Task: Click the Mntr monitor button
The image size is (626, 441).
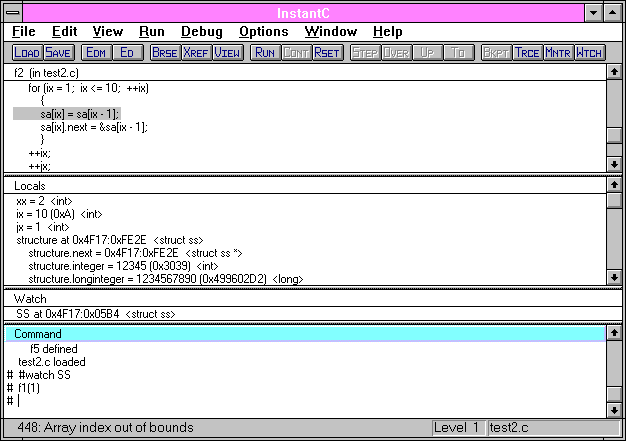Action: (558, 52)
